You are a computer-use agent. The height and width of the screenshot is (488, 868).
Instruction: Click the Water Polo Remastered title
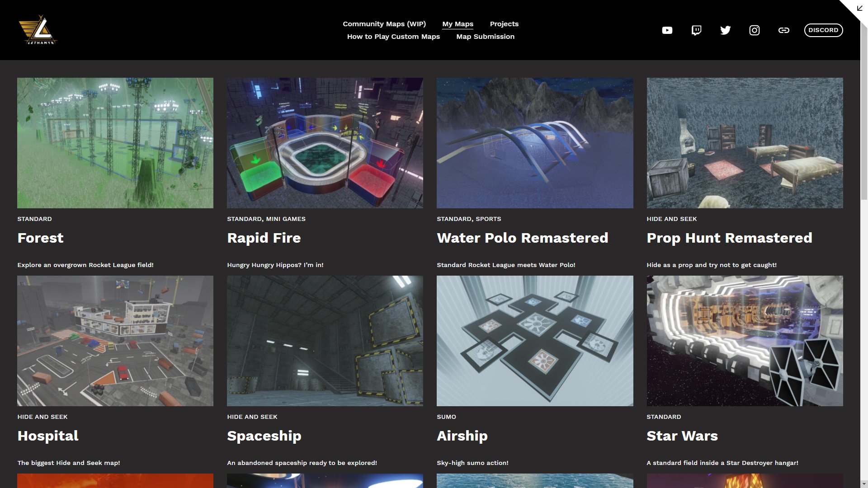[x=523, y=238]
